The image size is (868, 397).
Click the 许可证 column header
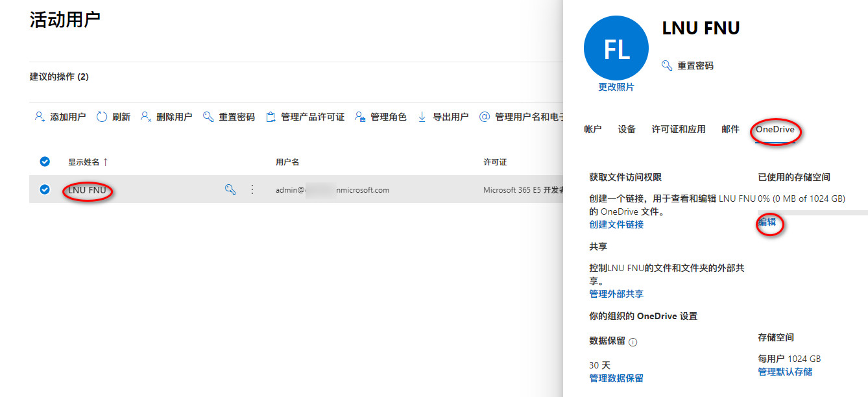point(495,162)
